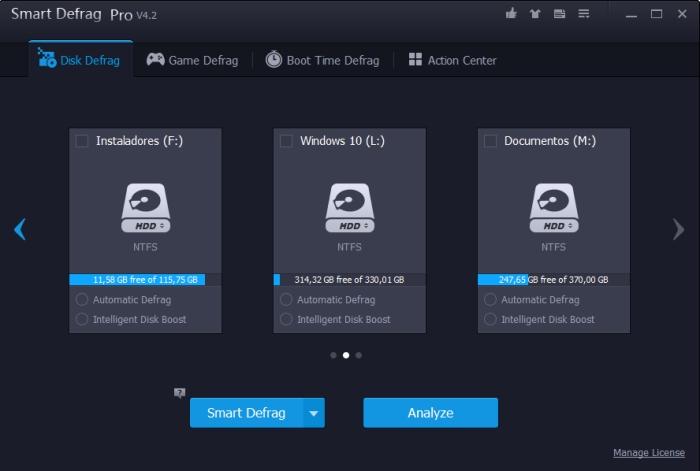Go to previous drives with left arrow
The width and height of the screenshot is (700, 471).
click(20, 229)
